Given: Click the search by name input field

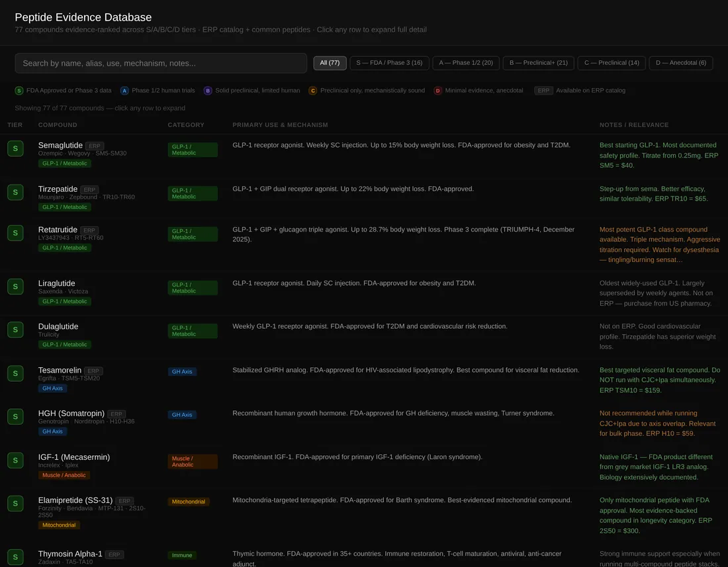Looking at the screenshot, I should [161, 63].
